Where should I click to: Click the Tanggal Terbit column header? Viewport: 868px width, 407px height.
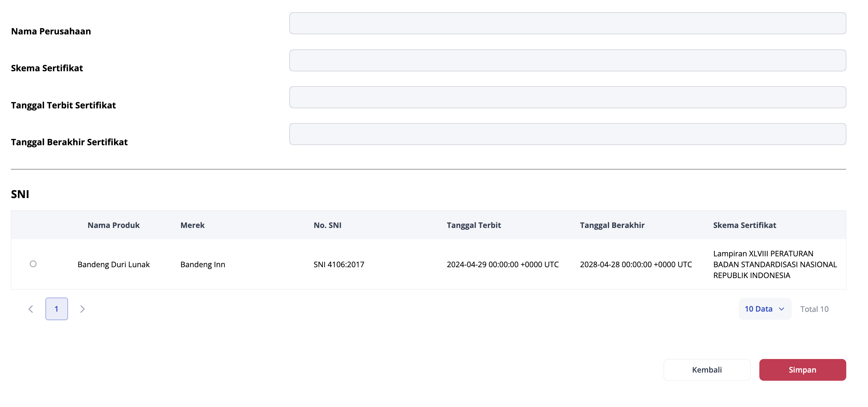[x=474, y=225]
